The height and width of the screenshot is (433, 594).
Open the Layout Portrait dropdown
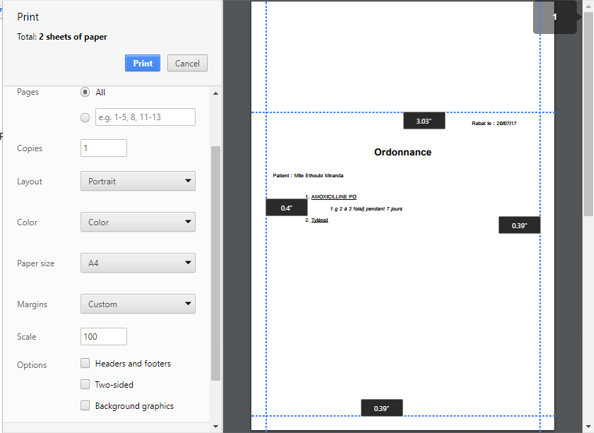tap(138, 181)
